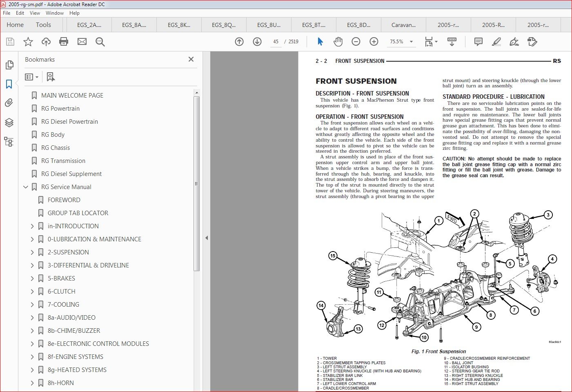Image resolution: width=572 pixels, height=392 pixels.
Task: Zoom in with plus icon
Action: (x=374, y=42)
